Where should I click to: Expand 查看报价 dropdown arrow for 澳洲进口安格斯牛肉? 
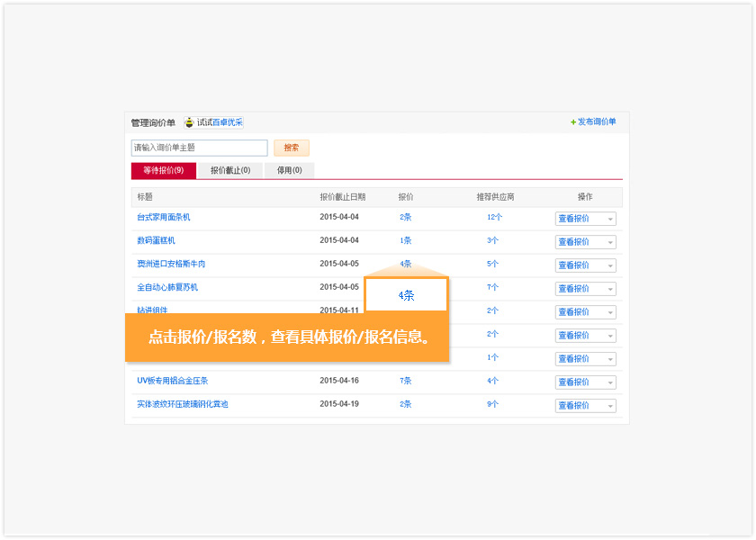coord(610,265)
